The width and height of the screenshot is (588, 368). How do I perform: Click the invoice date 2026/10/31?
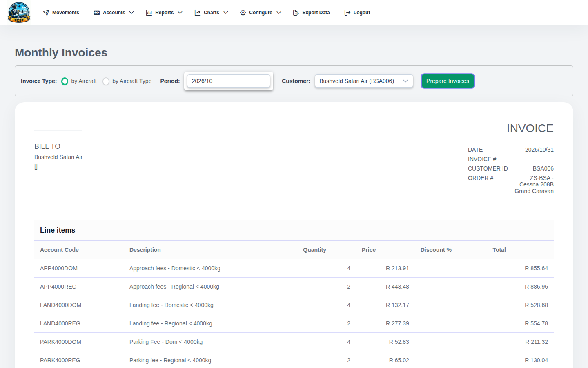(x=539, y=150)
